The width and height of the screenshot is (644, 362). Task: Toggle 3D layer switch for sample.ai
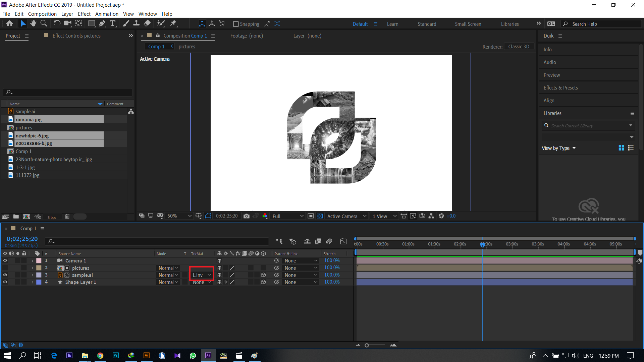click(263, 275)
